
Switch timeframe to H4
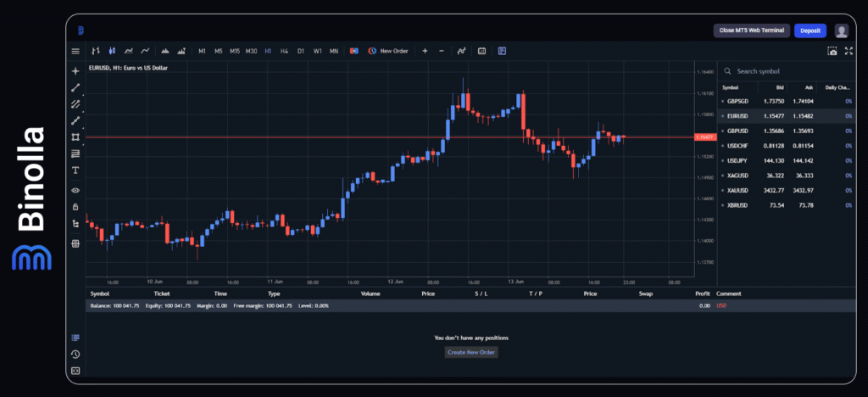[x=284, y=51]
